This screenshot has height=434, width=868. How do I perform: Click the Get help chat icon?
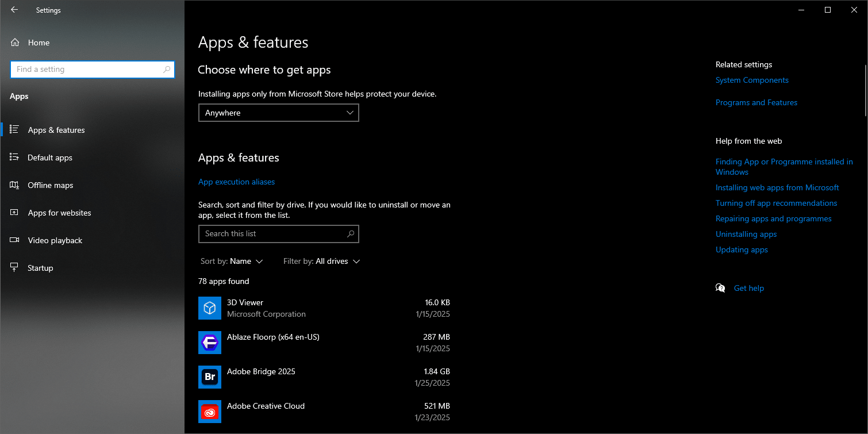point(720,288)
